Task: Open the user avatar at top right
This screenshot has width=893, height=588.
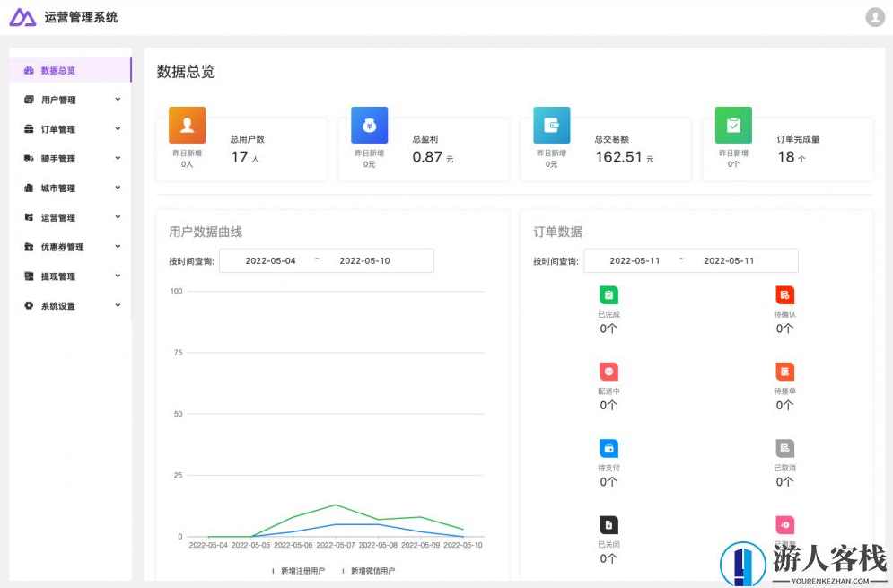Action: click(874, 16)
